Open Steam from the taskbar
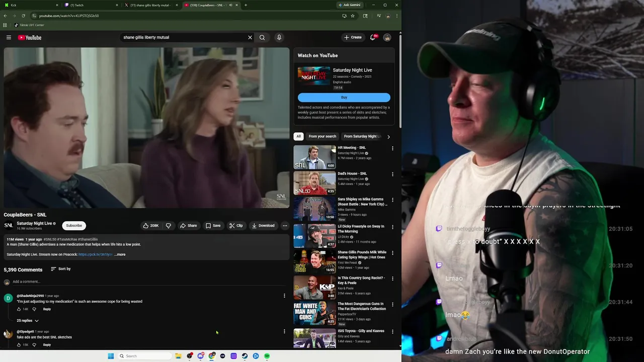 pos(245,356)
